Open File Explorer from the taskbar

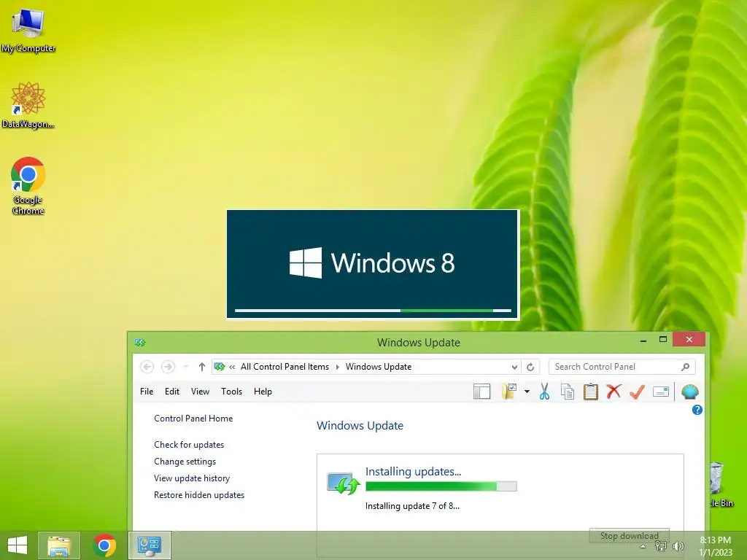pyautogui.click(x=59, y=545)
